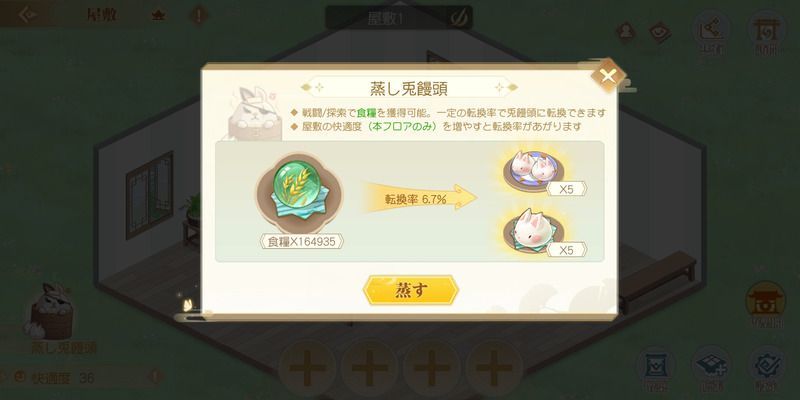Open the sack storage icon at bottom right
The width and height of the screenshot is (800, 400).
(655, 366)
